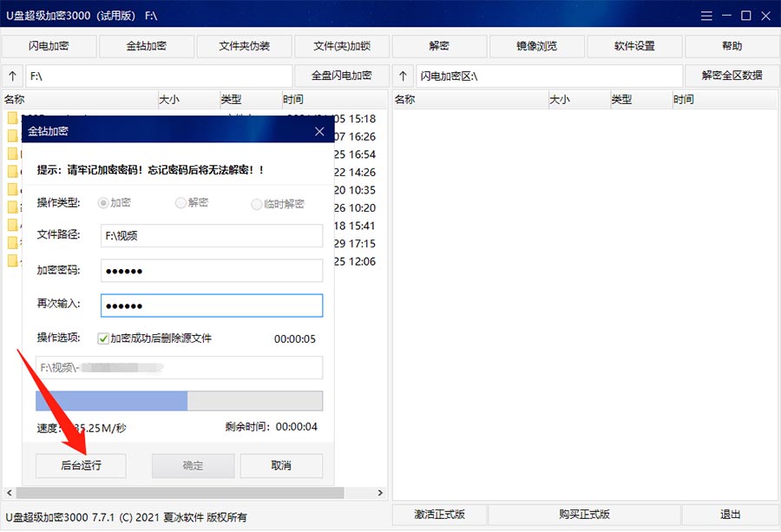Screen dimensions: 781x532
Task: Click the encryption progress bar
Action: tap(180, 401)
